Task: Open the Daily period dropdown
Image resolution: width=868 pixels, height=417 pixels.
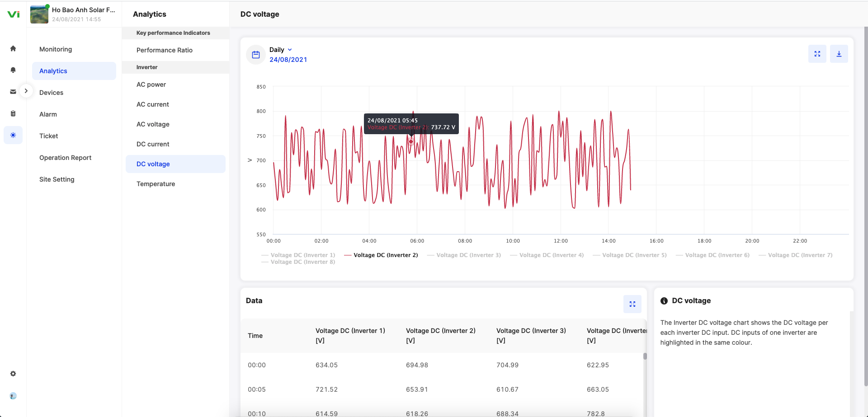Action: pyautogui.click(x=281, y=50)
